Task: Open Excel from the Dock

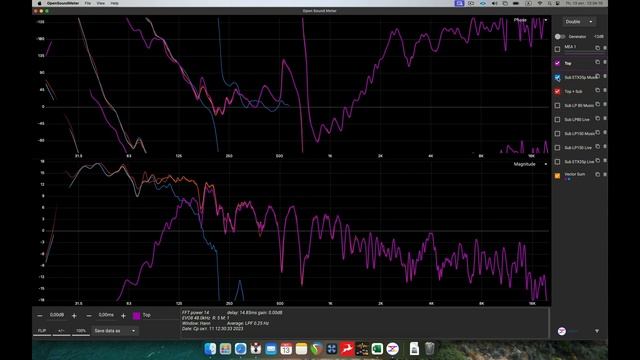Action: tap(377, 349)
